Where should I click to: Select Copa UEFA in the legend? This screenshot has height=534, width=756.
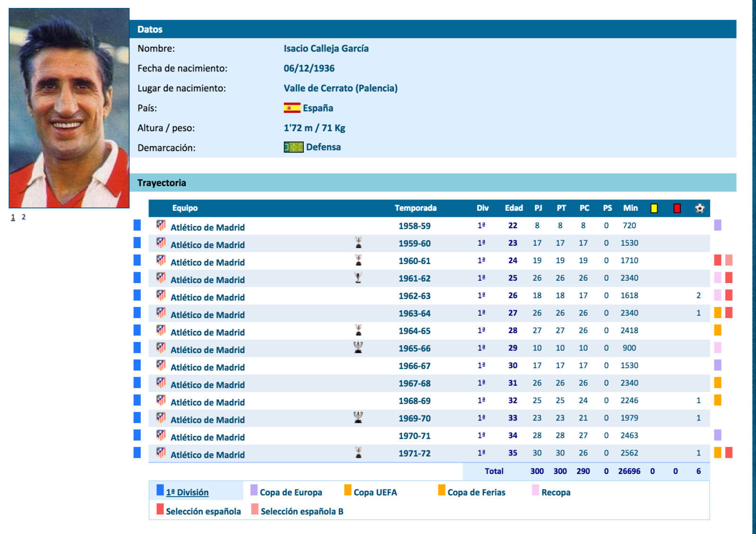[x=375, y=492]
